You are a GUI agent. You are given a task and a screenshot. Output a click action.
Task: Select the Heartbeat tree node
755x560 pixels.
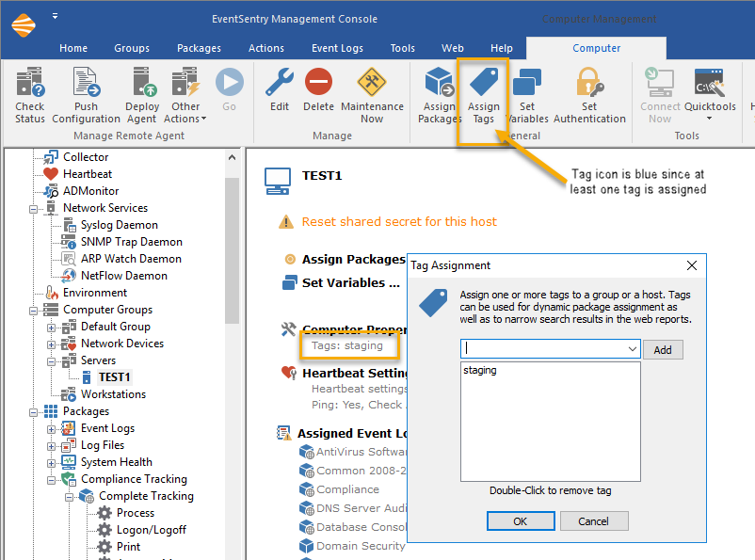pyautogui.click(x=88, y=174)
